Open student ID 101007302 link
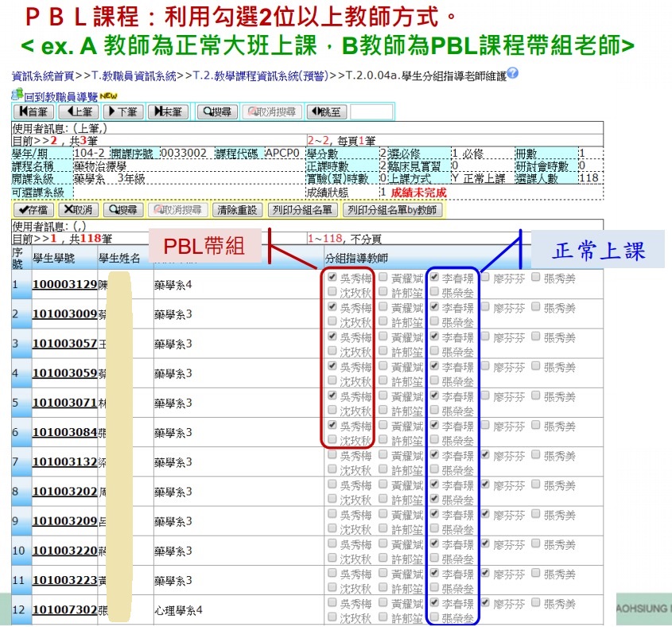 [65, 609]
